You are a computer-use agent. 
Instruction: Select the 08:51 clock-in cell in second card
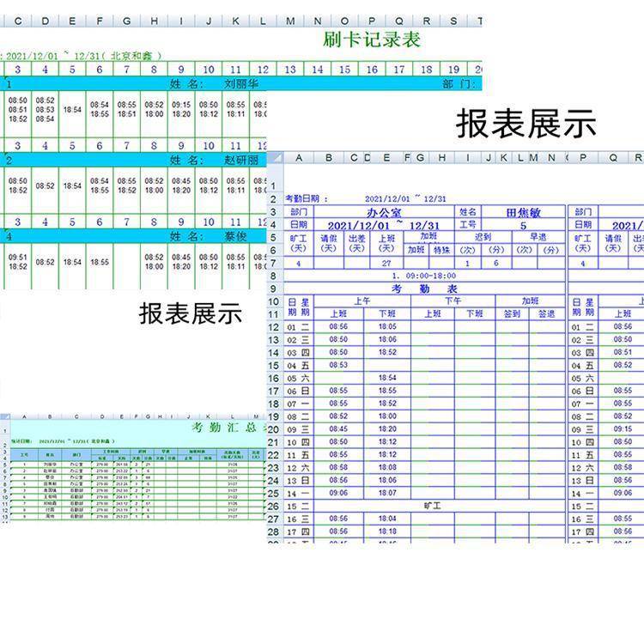(x=623, y=352)
